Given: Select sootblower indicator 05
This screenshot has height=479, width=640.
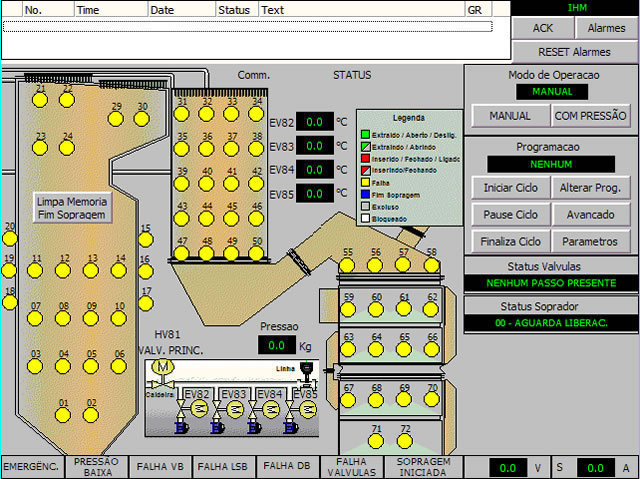Looking at the screenshot, I should [x=91, y=366].
